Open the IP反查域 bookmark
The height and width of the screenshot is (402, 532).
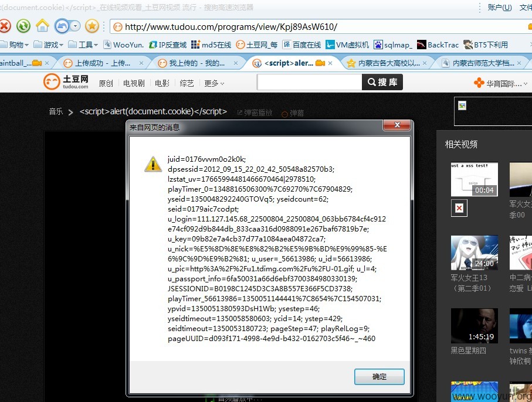168,45
